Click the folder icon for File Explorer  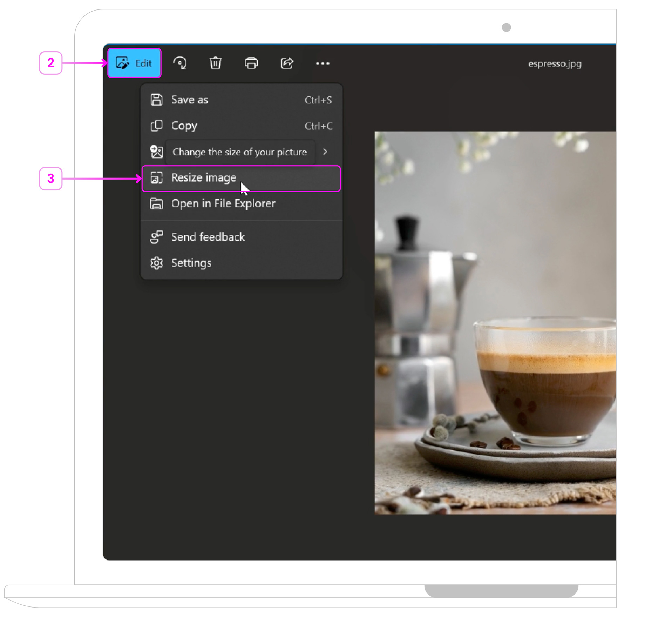click(x=156, y=204)
